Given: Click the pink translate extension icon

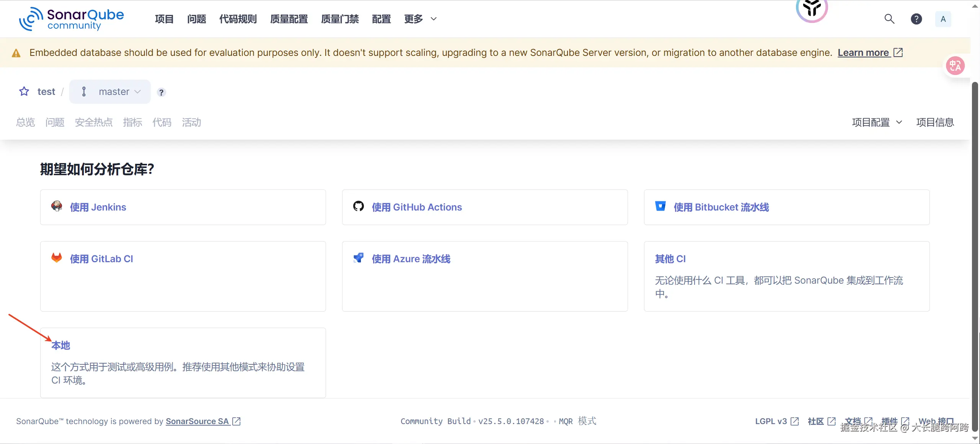Looking at the screenshot, I should point(955,66).
